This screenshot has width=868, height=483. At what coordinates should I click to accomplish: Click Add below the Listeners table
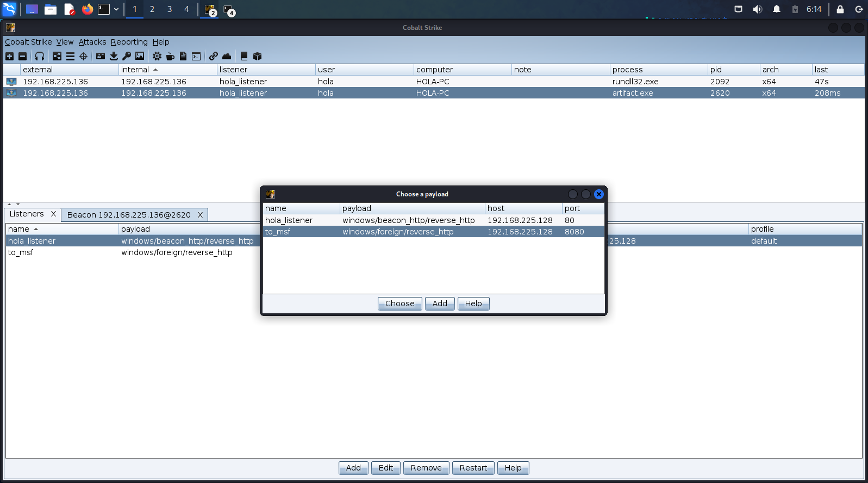353,468
